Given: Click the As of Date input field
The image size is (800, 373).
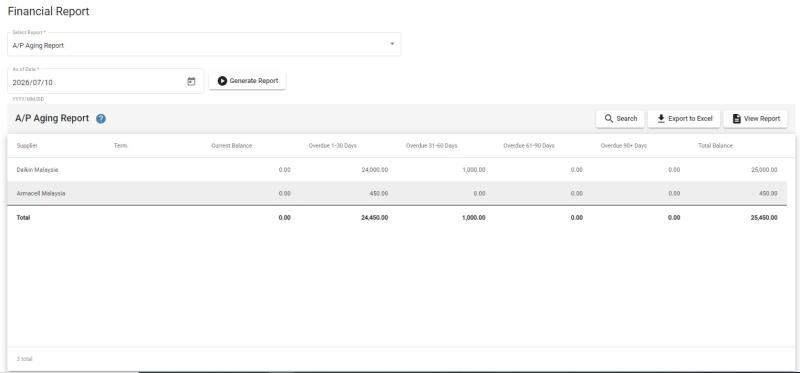Looking at the screenshot, I should [106, 81].
